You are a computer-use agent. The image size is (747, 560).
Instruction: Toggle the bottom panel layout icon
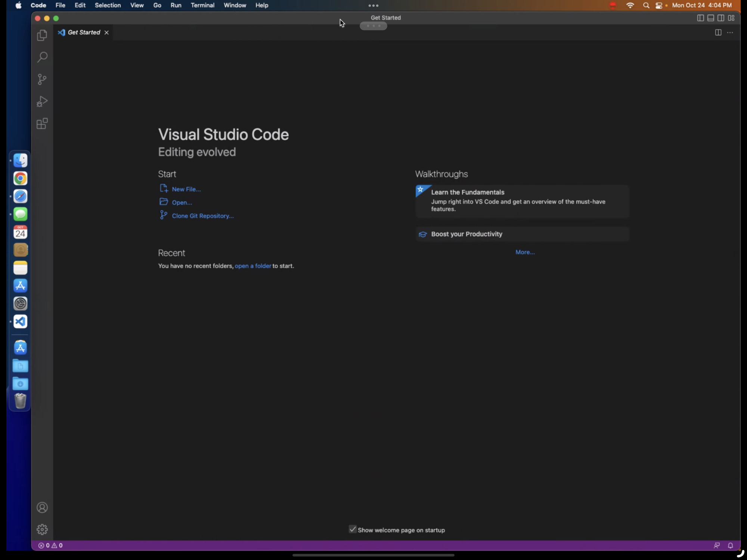click(x=711, y=18)
